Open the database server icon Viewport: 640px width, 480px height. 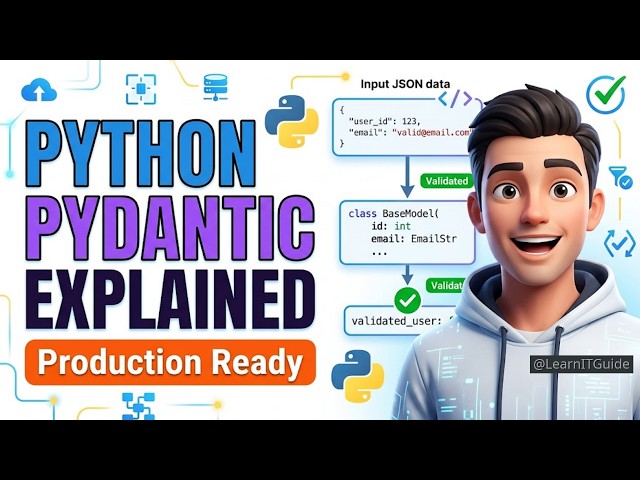pos(215,87)
